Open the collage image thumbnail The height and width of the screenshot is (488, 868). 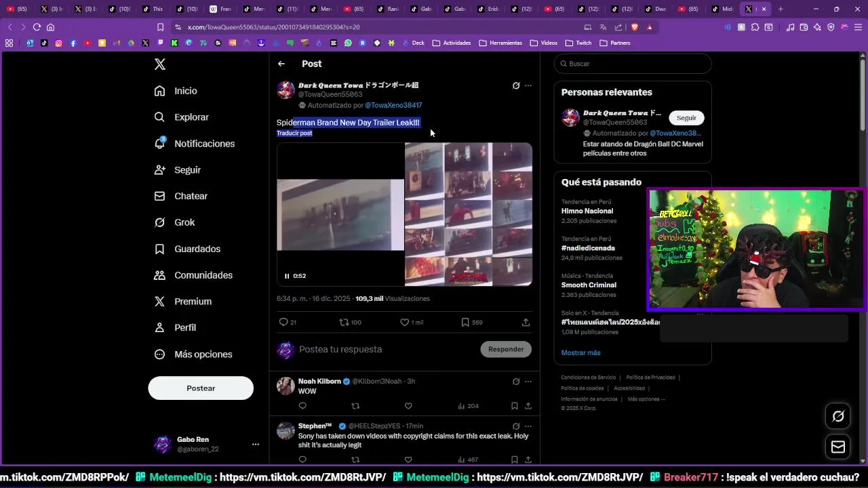(469, 214)
